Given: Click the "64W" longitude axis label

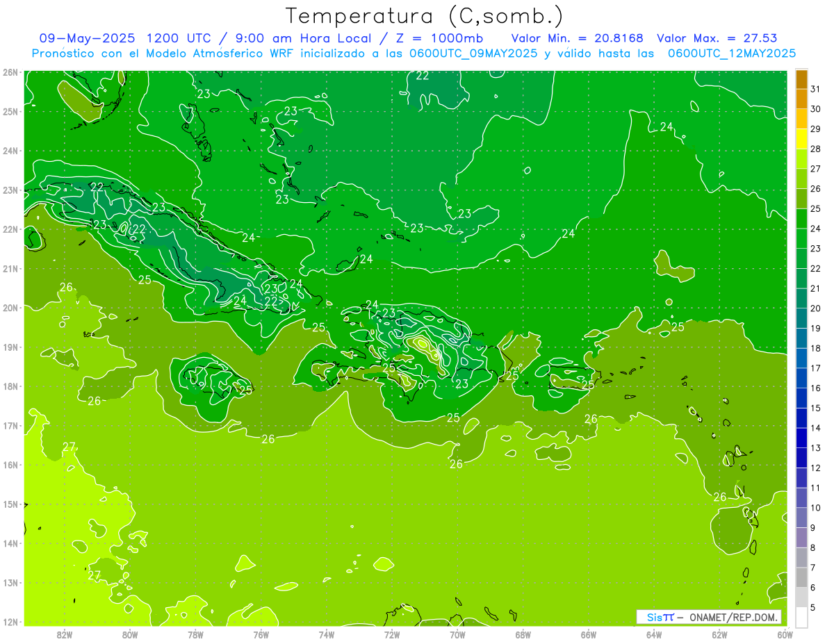Looking at the screenshot, I should click(x=654, y=634).
